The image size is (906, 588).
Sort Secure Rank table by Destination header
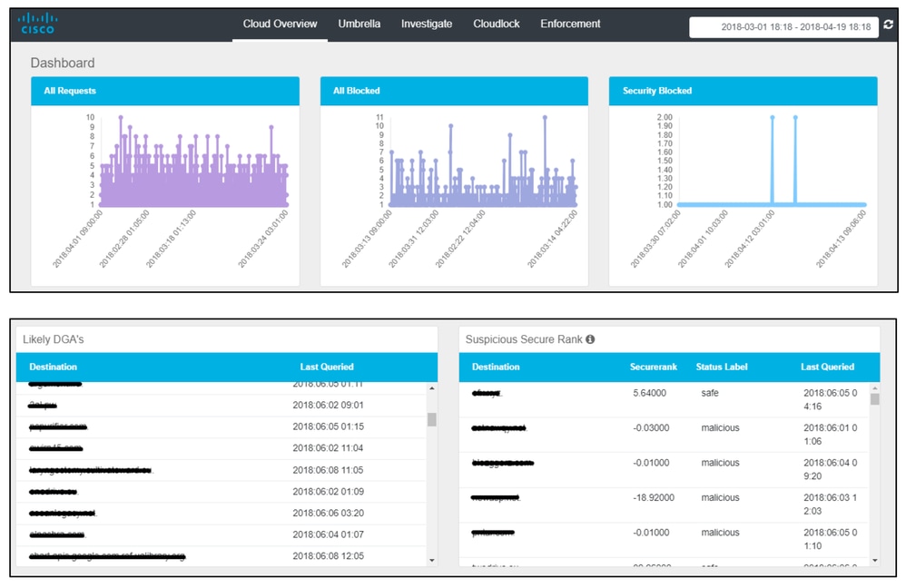tap(496, 367)
